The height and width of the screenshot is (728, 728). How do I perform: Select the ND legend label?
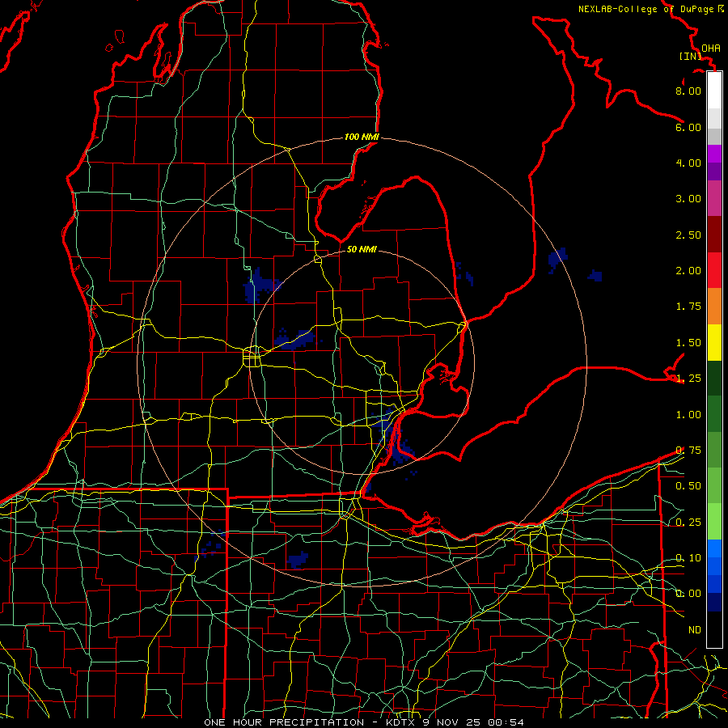point(695,630)
